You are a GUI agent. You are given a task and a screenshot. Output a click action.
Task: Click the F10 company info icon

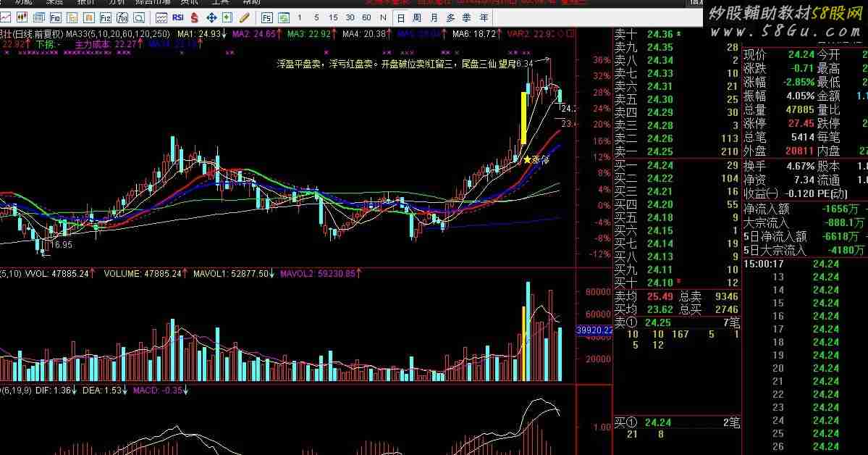pyautogui.click(x=55, y=17)
